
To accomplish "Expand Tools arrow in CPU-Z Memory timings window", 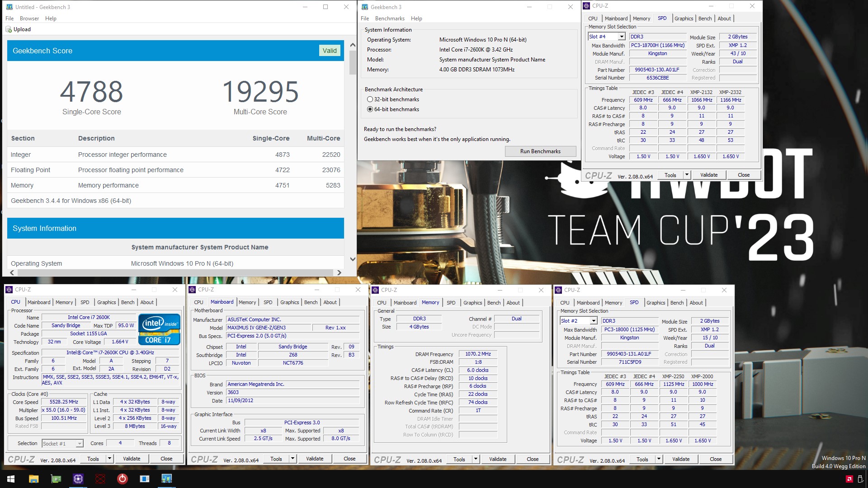I will pyautogui.click(x=476, y=459).
